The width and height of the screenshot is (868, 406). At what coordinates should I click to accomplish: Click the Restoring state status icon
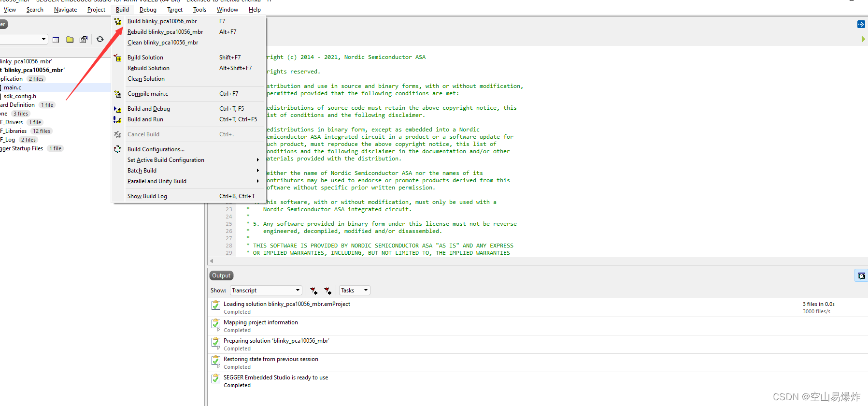[216, 361]
